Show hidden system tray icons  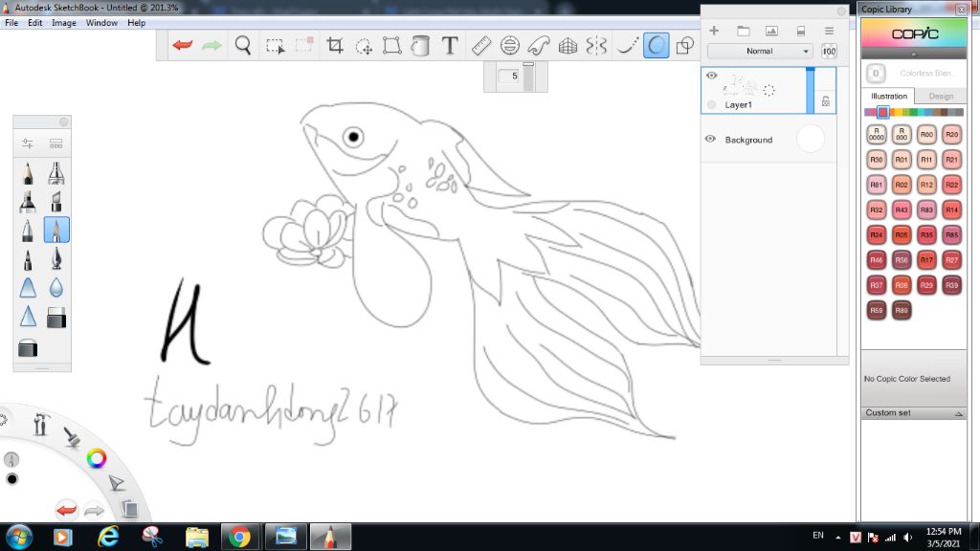(838, 538)
